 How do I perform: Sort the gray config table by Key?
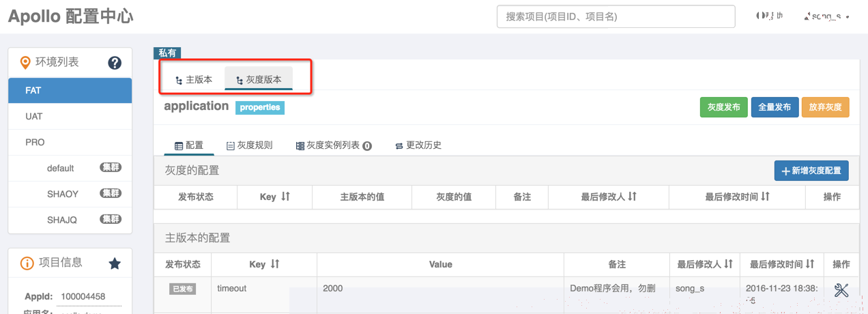[285, 197]
